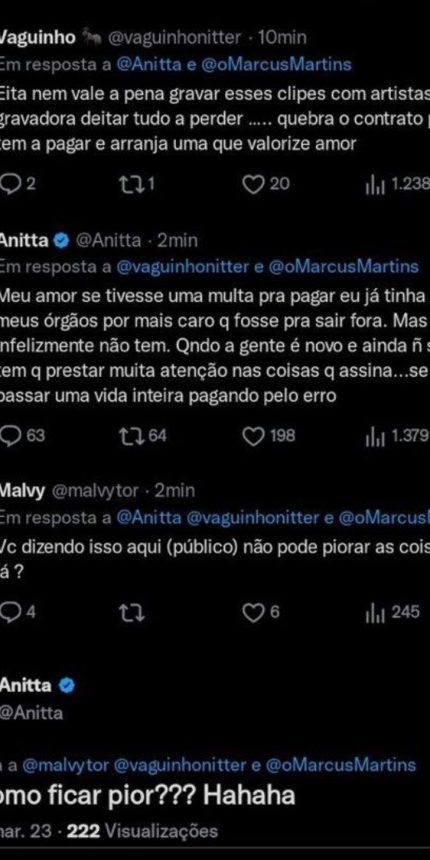The width and height of the screenshot is (430, 860).
Task: Retweet Malvy's tweet
Action: tap(132, 613)
